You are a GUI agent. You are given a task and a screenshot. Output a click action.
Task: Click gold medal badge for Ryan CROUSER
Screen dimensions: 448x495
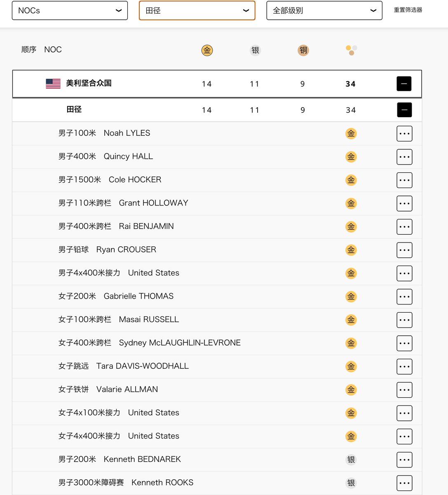(x=351, y=250)
